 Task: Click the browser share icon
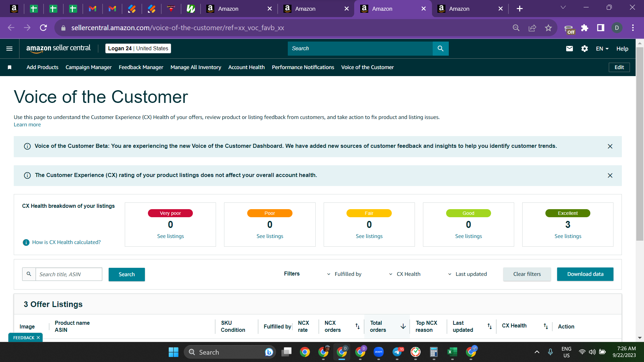point(532,28)
